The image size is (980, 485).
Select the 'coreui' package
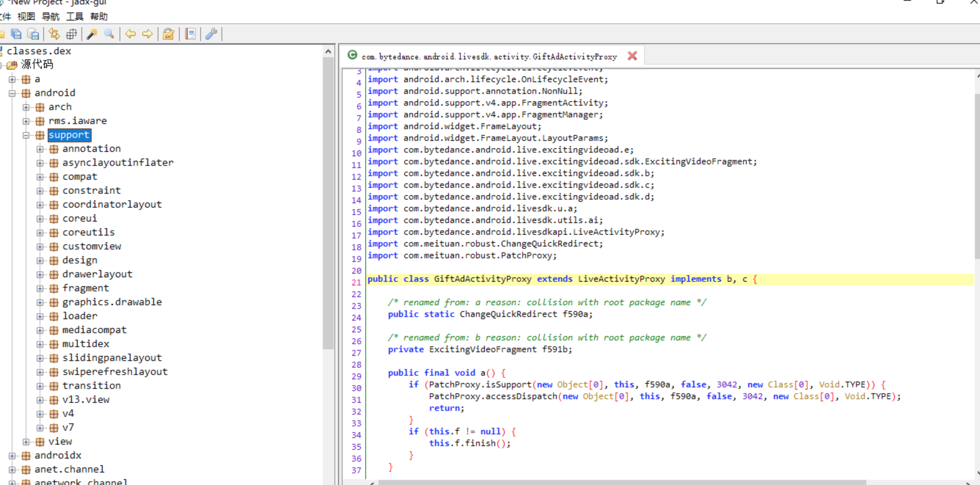(80, 219)
